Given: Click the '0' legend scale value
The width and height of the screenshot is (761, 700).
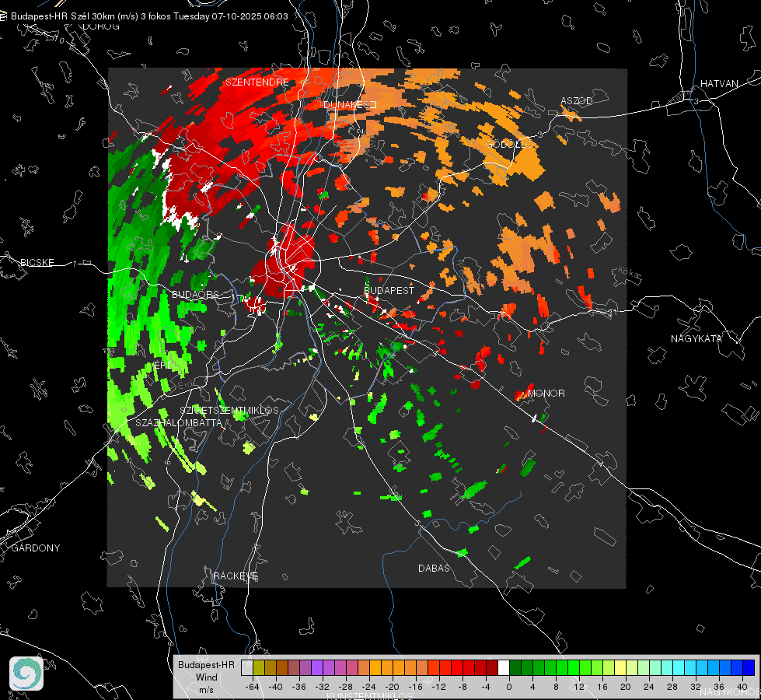Looking at the screenshot, I should click(x=508, y=687).
